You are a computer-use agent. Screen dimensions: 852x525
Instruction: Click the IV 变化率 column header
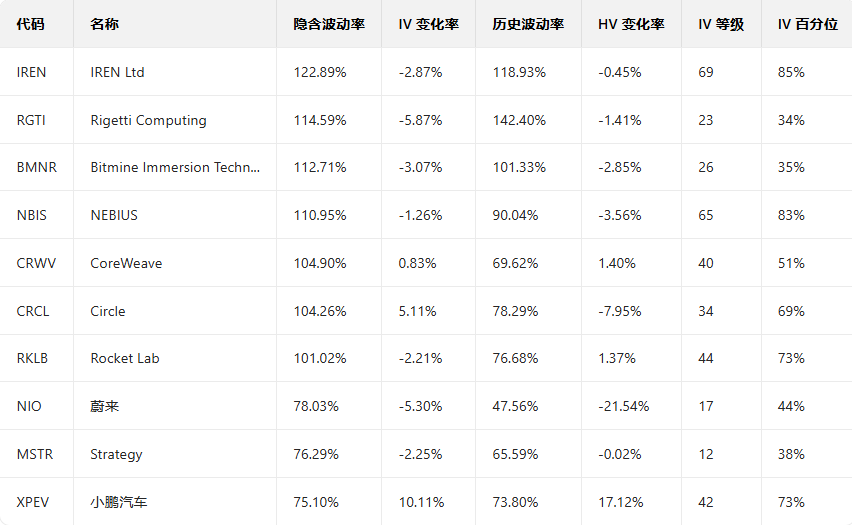pyautogui.click(x=428, y=24)
